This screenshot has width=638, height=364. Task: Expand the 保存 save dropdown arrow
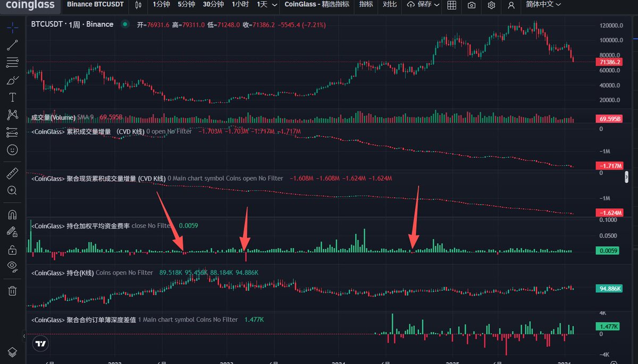pyautogui.click(x=437, y=5)
